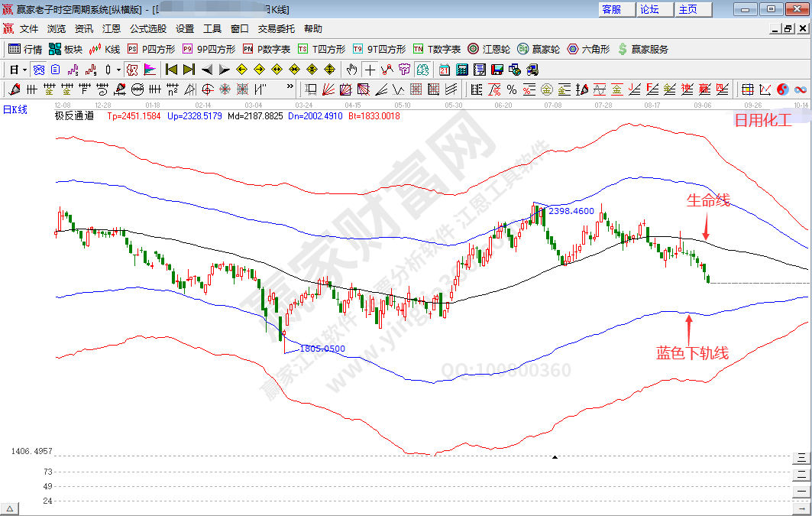Open the 江恩轮 Gann wheel tool

pyautogui.click(x=489, y=49)
